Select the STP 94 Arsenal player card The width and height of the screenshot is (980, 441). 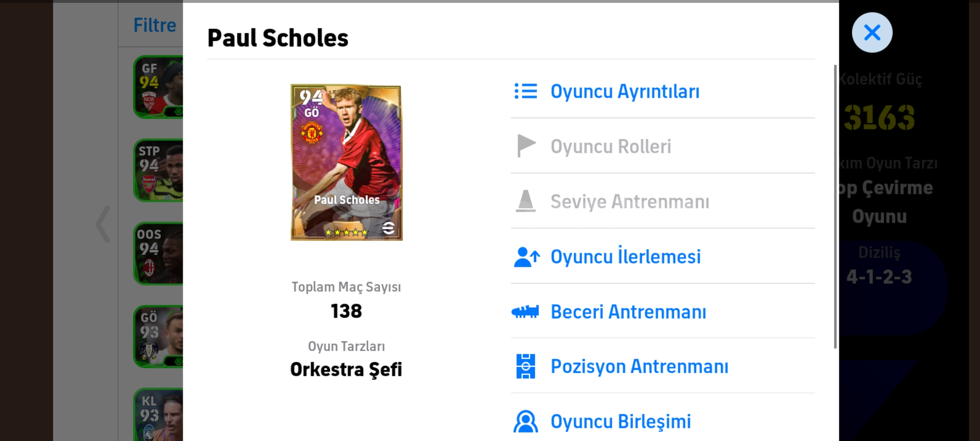tap(158, 170)
